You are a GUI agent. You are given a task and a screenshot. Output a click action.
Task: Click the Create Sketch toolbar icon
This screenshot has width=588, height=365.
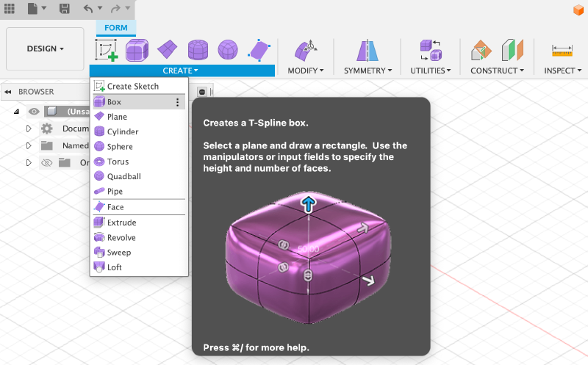pyautogui.click(x=106, y=50)
